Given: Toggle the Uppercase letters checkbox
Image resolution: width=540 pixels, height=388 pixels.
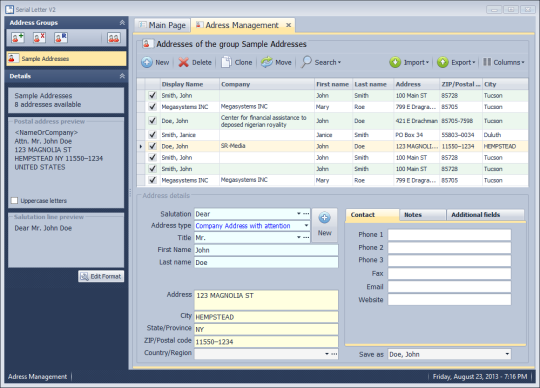Looking at the screenshot, I should [14, 200].
